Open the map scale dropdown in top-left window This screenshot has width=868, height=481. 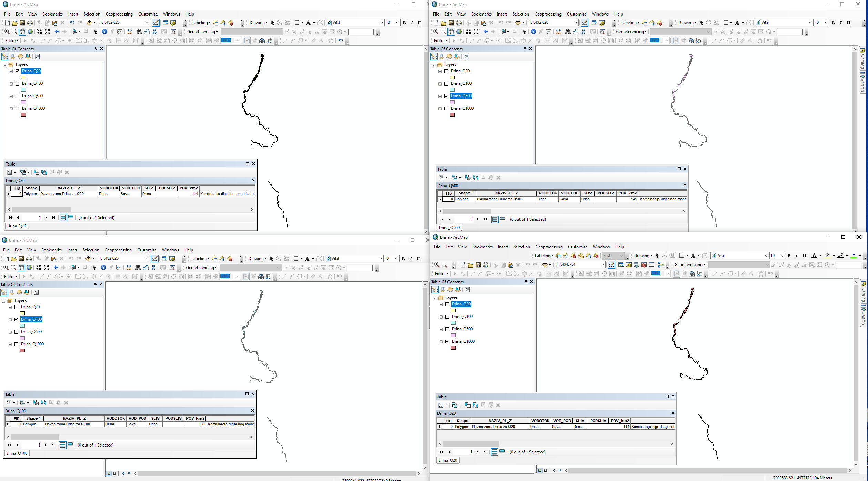[147, 23]
